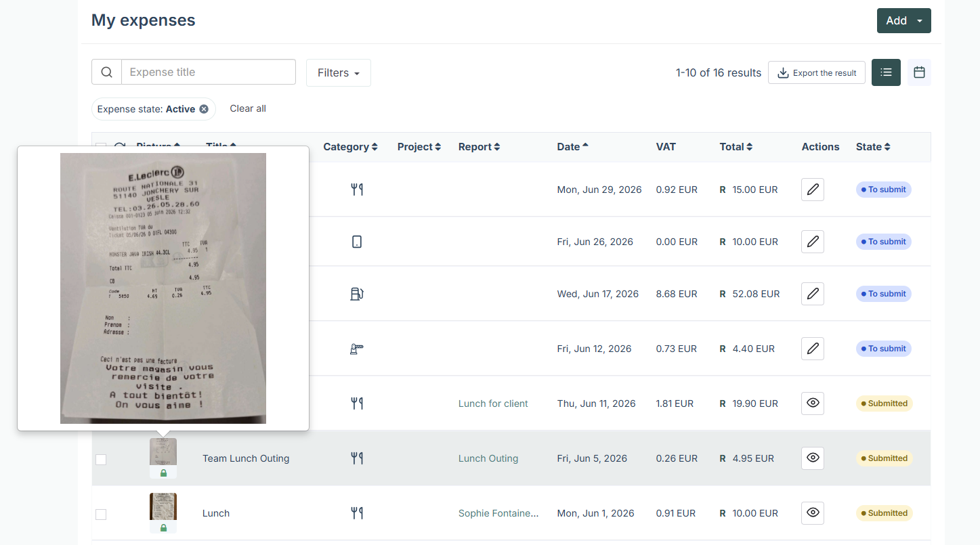The width and height of the screenshot is (980, 545).
Task: View the Lunch expense from Jun 1
Action: pyautogui.click(x=813, y=513)
